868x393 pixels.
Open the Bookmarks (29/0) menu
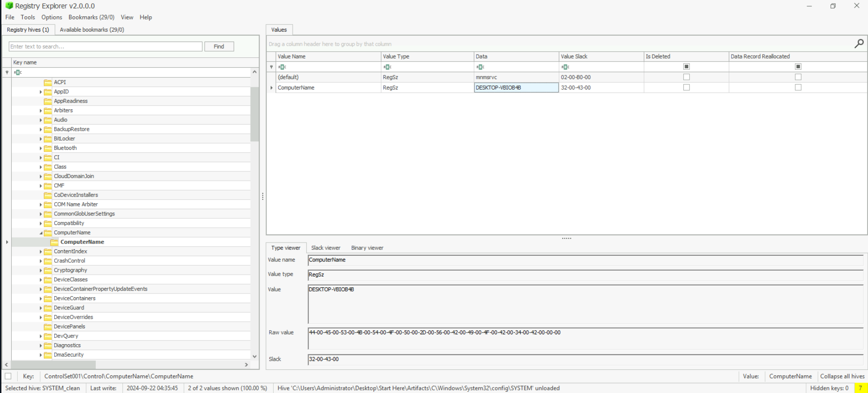tap(91, 17)
